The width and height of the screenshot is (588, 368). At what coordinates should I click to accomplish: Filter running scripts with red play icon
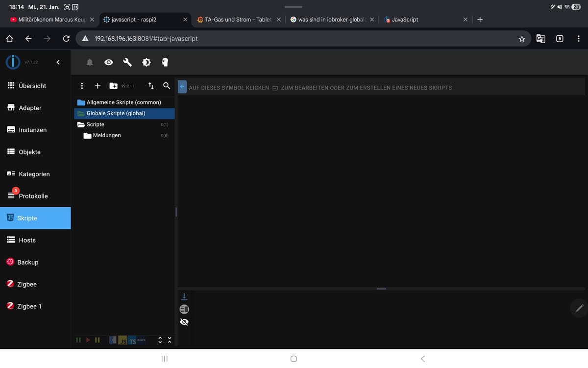point(88,340)
